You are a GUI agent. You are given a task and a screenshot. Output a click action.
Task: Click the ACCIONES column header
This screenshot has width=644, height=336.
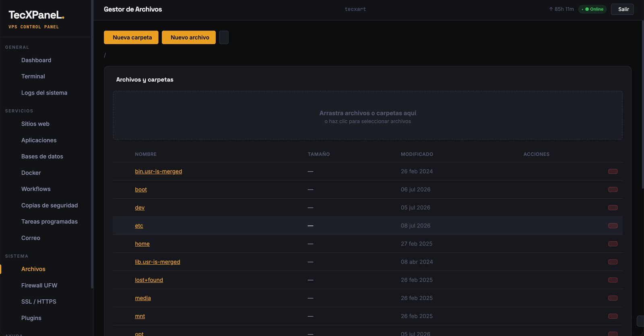pyautogui.click(x=537, y=154)
